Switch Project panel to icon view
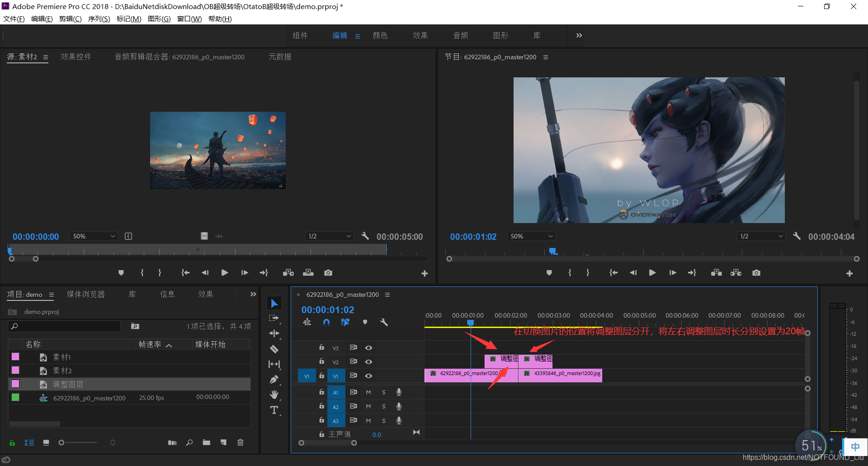Screen dimensions: 868x466 point(46,442)
